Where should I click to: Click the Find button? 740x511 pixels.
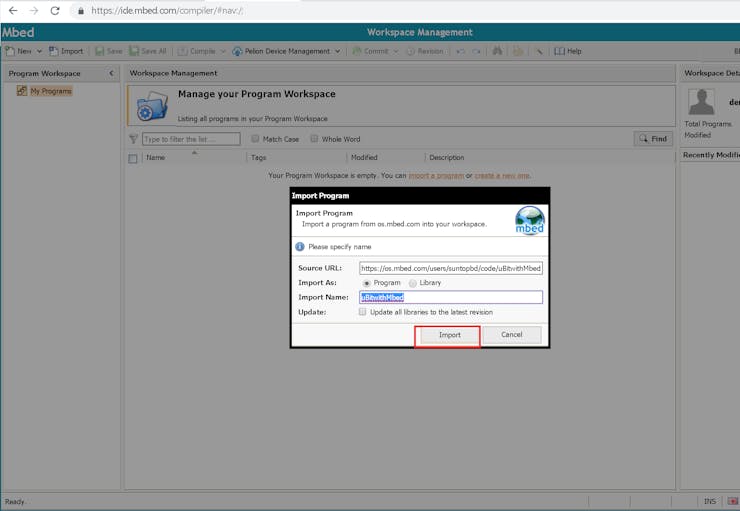pyautogui.click(x=653, y=139)
